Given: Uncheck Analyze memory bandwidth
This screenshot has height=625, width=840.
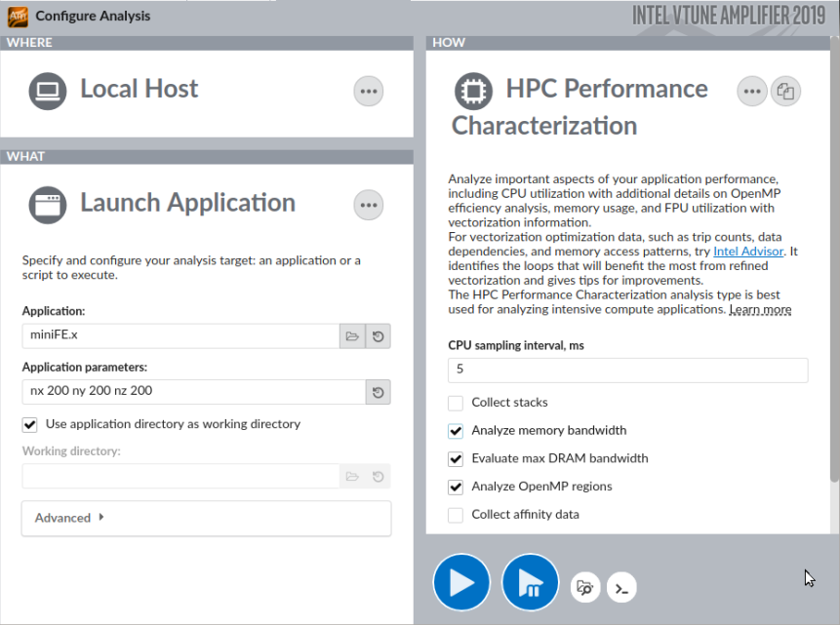Looking at the screenshot, I should coord(456,431).
